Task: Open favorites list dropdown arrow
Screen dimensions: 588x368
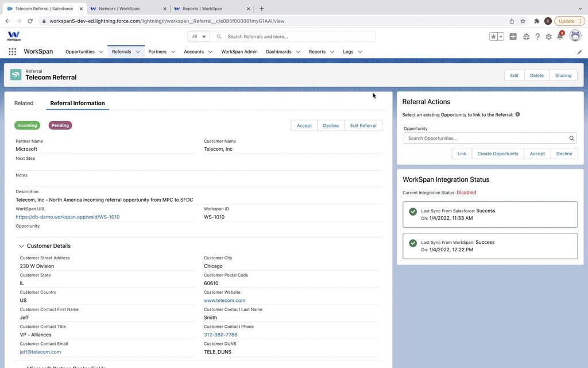Action: [501, 36]
